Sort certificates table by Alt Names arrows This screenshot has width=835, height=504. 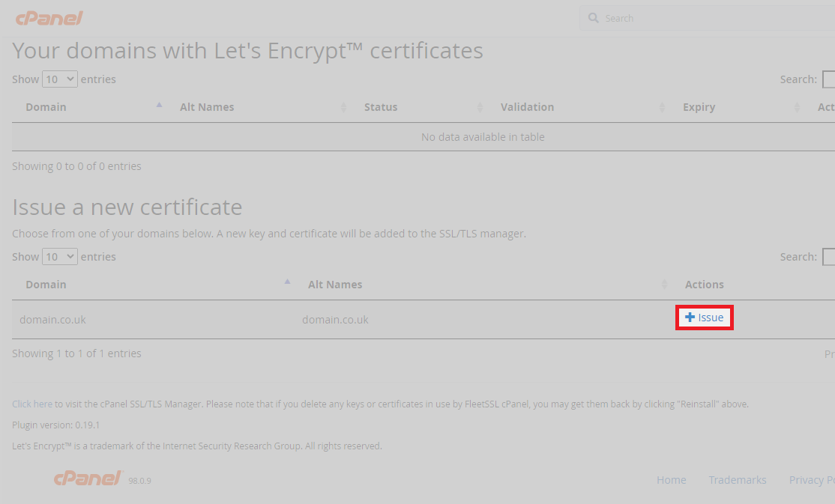point(343,107)
